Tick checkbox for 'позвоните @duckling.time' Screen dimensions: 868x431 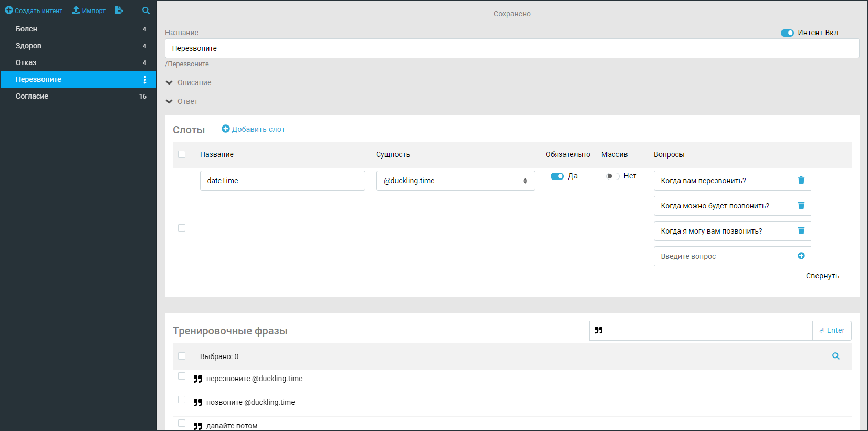(x=182, y=400)
